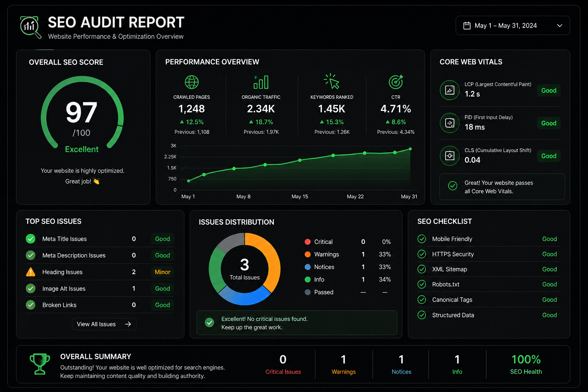Click the LCP Largest Contentful Paint icon

point(450,90)
